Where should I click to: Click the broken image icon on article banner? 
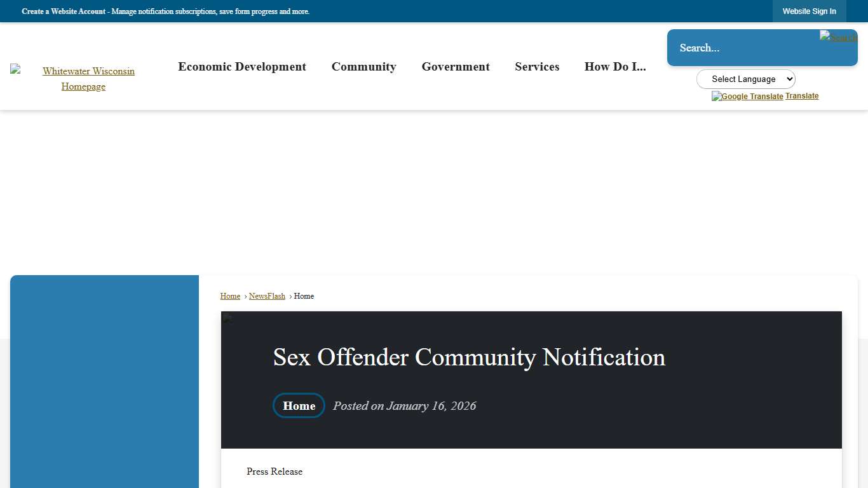click(x=227, y=317)
